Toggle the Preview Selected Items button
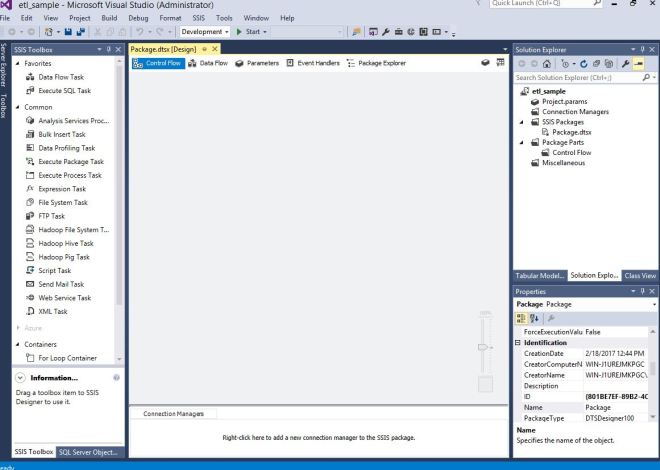Viewport: 660px width, 470px height. coord(638,64)
